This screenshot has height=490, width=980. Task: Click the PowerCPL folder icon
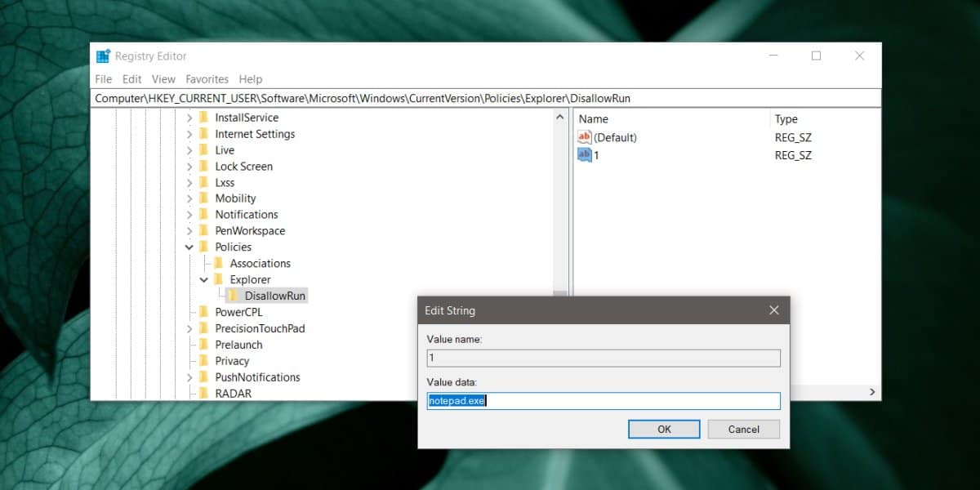[x=204, y=312]
